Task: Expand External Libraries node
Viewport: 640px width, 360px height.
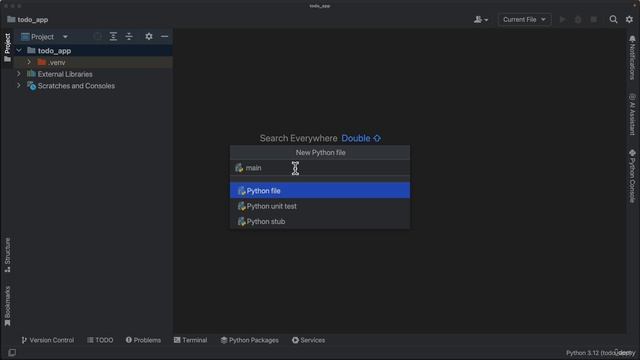Action: coord(19,74)
